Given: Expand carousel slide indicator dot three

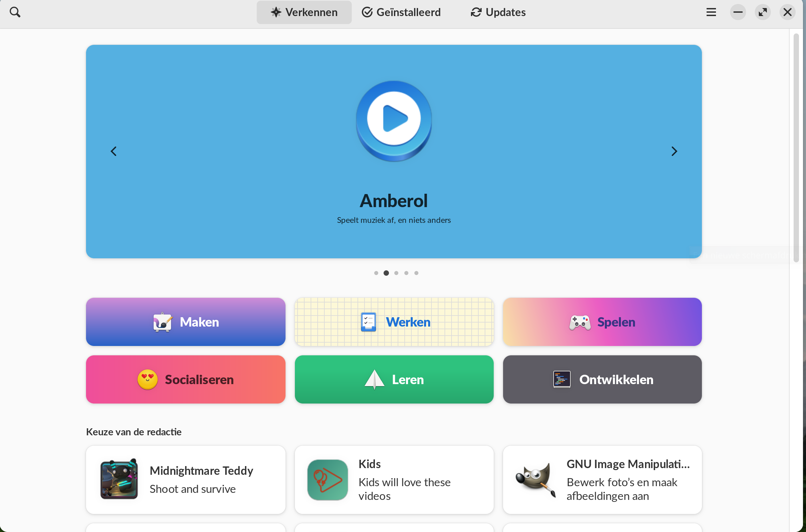Looking at the screenshot, I should 396,273.
